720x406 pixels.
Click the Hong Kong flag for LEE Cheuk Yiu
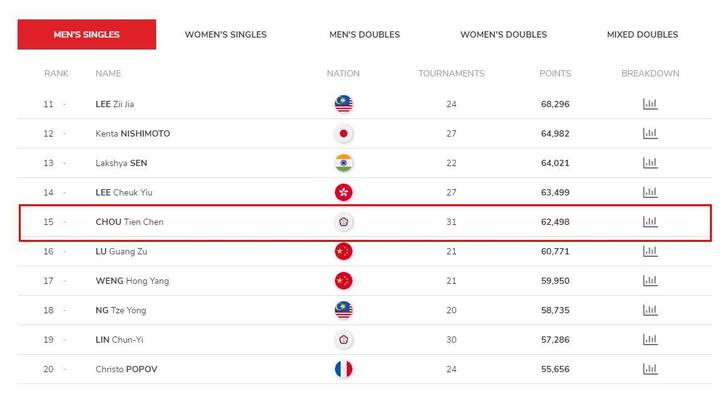click(x=343, y=192)
